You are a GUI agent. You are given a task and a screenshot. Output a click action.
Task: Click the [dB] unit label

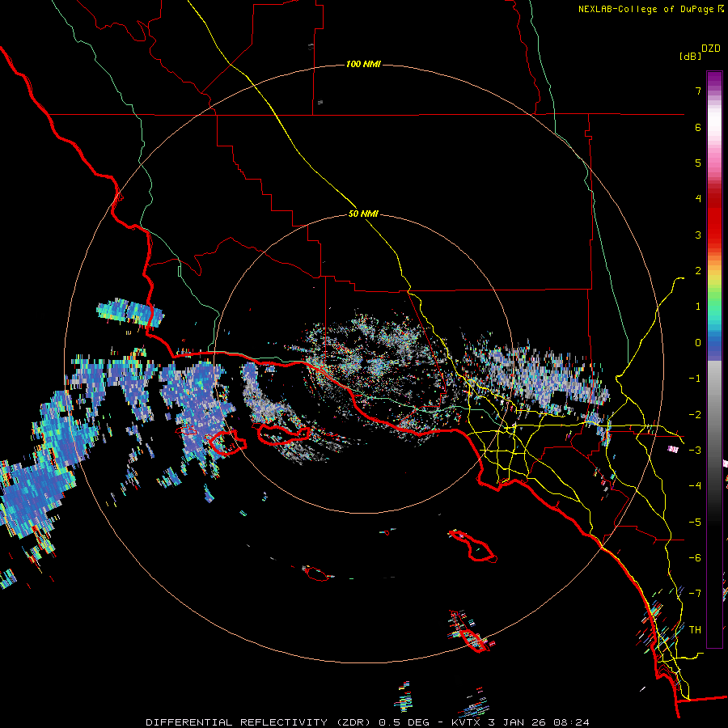pyautogui.click(x=690, y=56)
